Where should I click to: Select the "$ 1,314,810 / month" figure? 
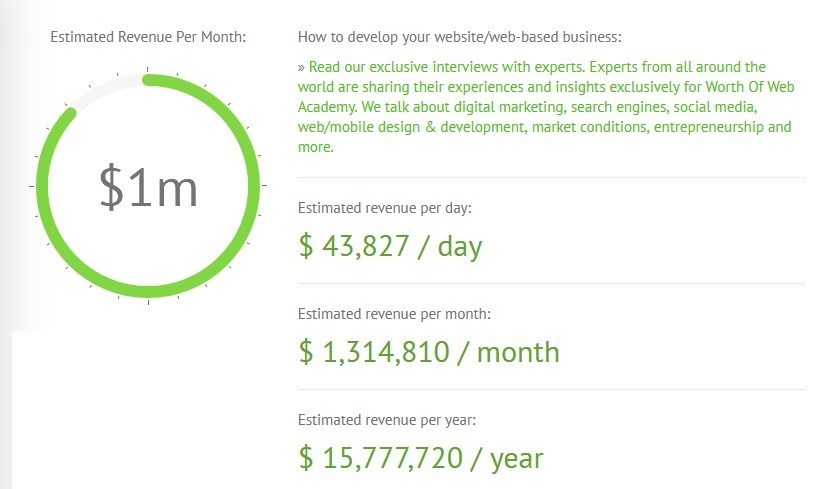tap(429, 351)
